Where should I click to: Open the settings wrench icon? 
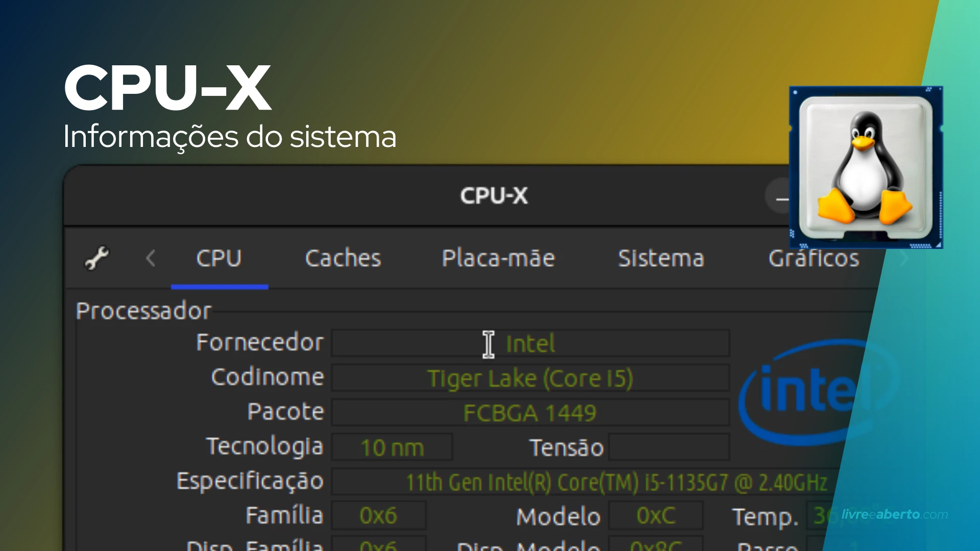(96, 259)
